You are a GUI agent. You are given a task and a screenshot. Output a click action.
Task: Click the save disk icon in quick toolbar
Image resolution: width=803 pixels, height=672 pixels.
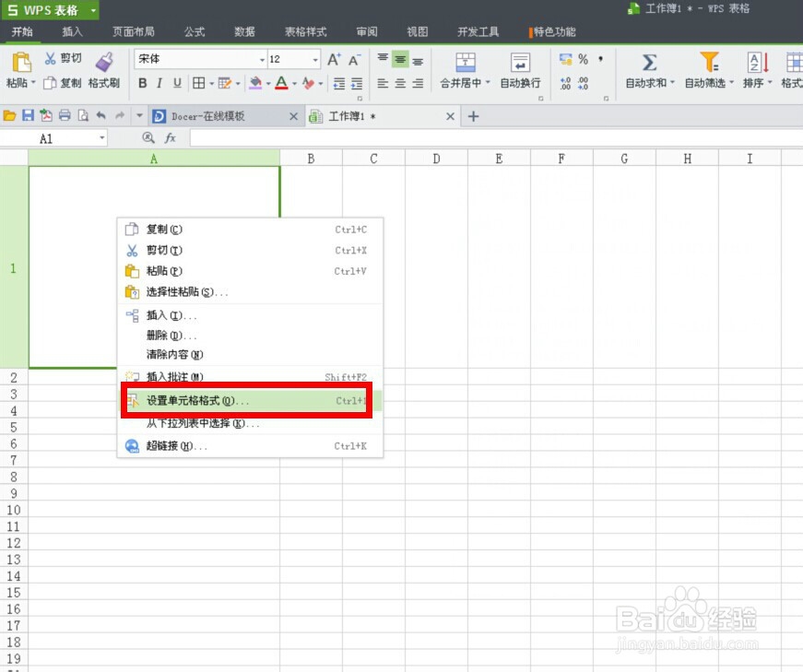(x=28, y=116)
